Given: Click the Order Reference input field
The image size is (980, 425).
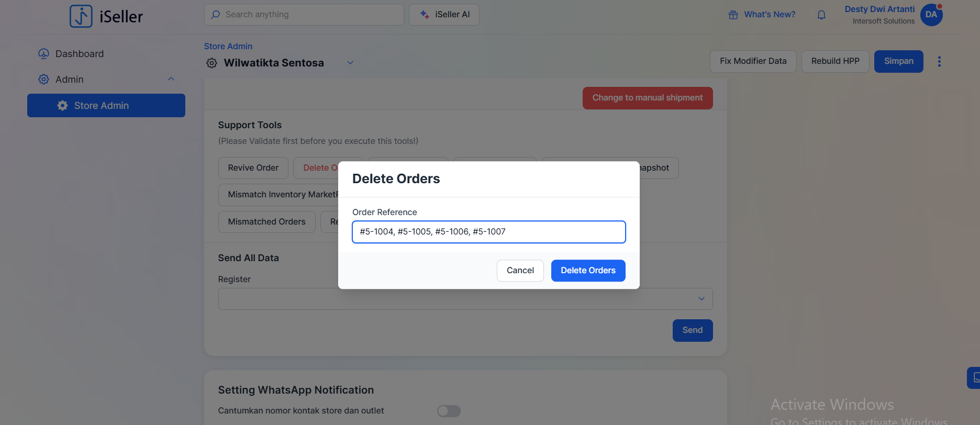Looking at the screenshot, I should coord(488,232).
